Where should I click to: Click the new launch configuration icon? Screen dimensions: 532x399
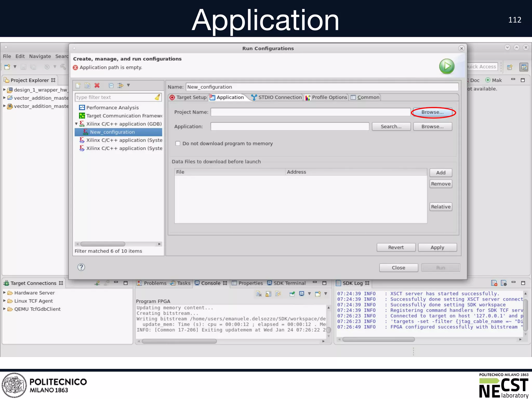tap(78, 85)
